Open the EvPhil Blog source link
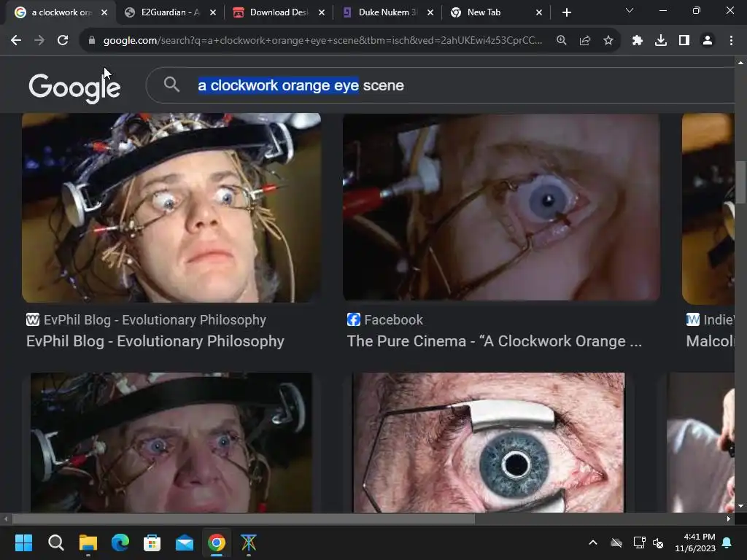747x560 pixels. click(x=146, y=320)
